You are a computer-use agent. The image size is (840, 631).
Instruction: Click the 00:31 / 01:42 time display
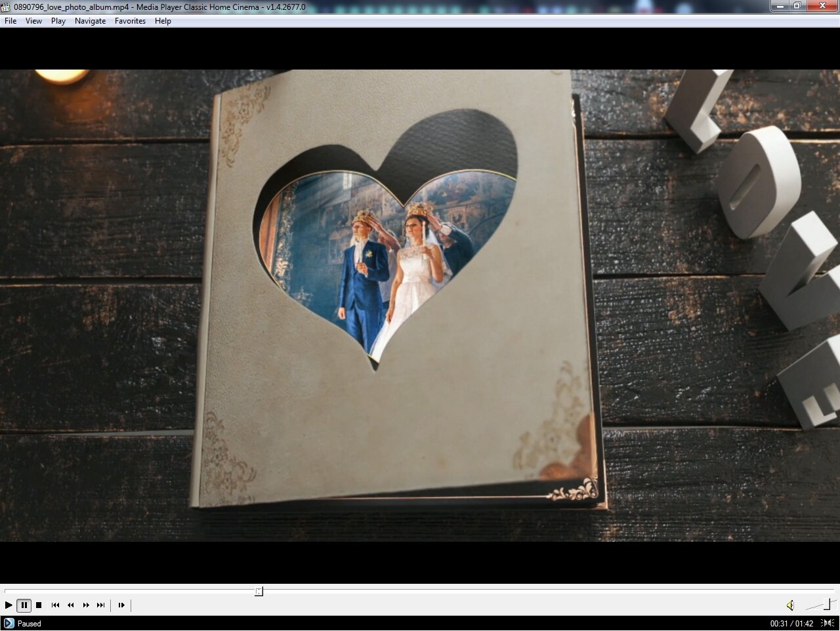tap(791, 624)
